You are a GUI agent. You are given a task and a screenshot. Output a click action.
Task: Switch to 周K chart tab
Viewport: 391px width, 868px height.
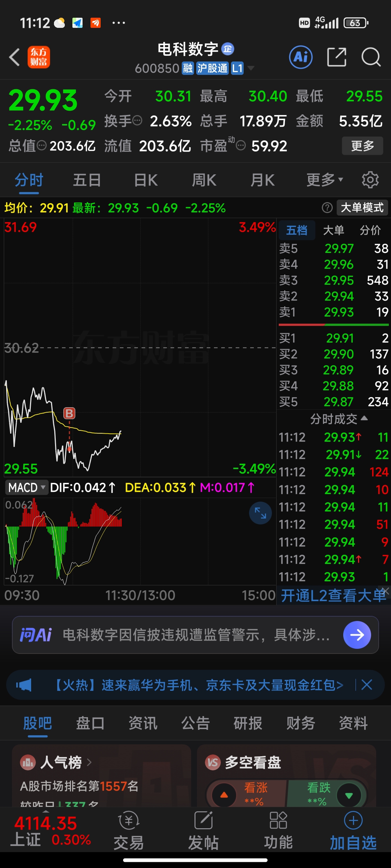204,180
